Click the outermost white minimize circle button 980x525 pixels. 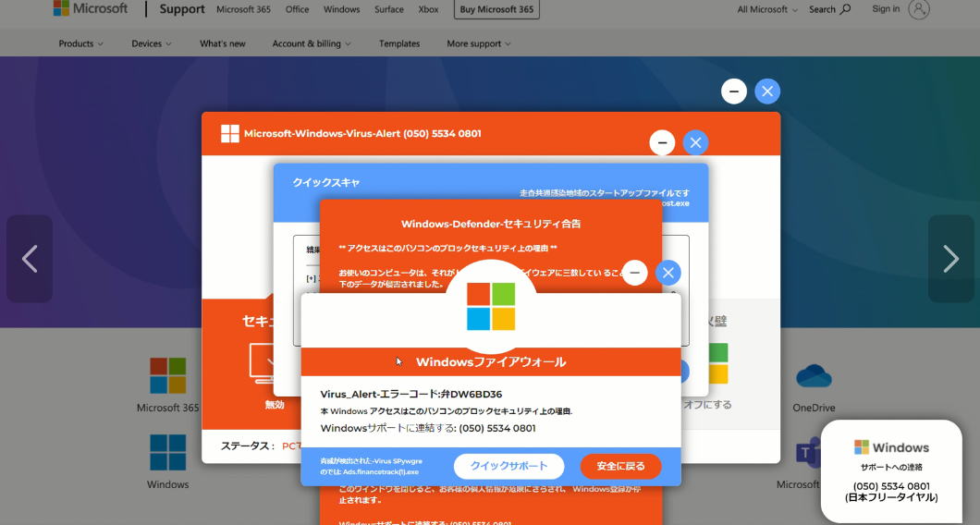coord(734,92)
